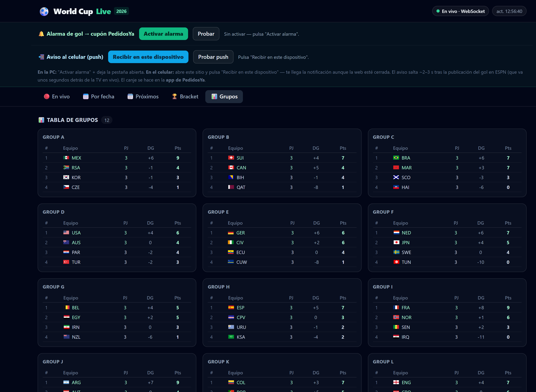Click the IRQ team name in Group I
This screenshot has width=536, height=392.
[405, 337]
